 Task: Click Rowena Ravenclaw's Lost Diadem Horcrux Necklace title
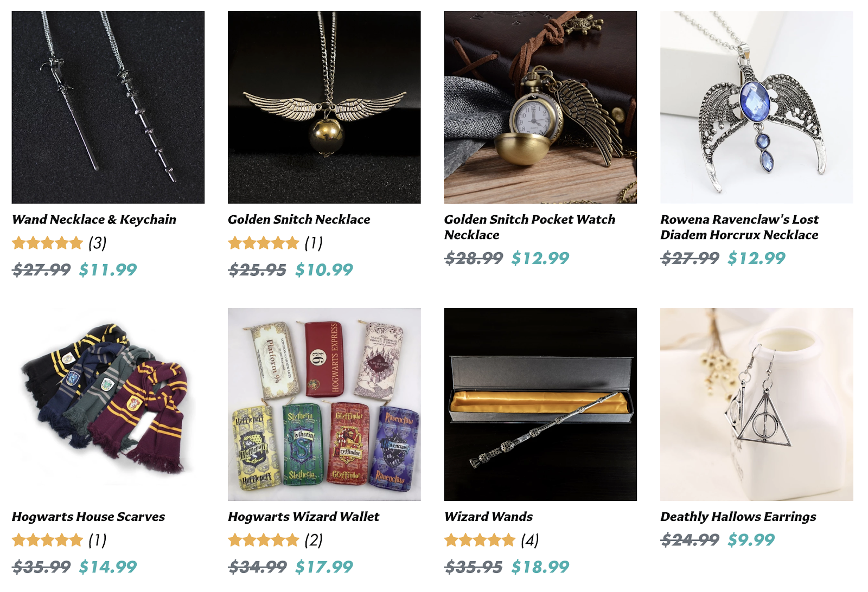pos(739,227)
